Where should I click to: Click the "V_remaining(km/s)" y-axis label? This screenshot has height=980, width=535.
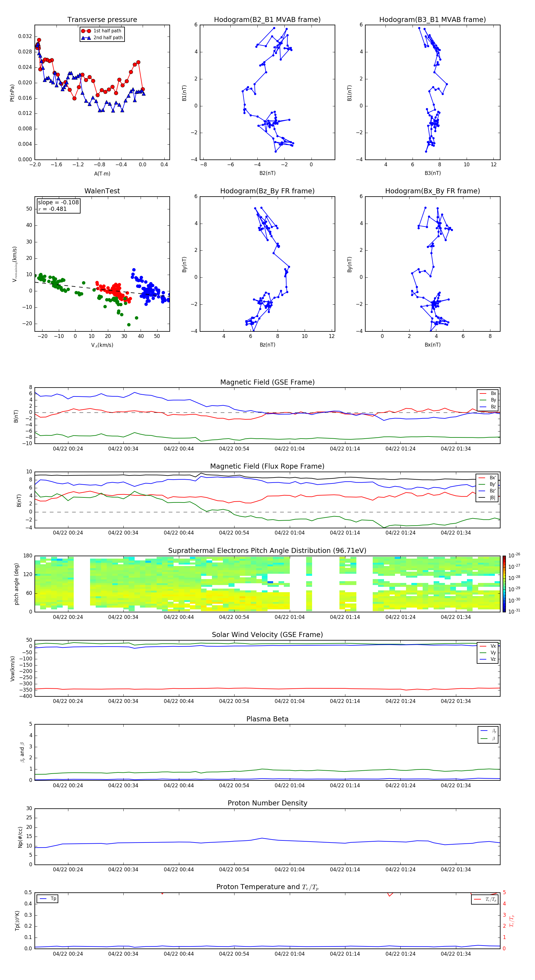point(15,264)
